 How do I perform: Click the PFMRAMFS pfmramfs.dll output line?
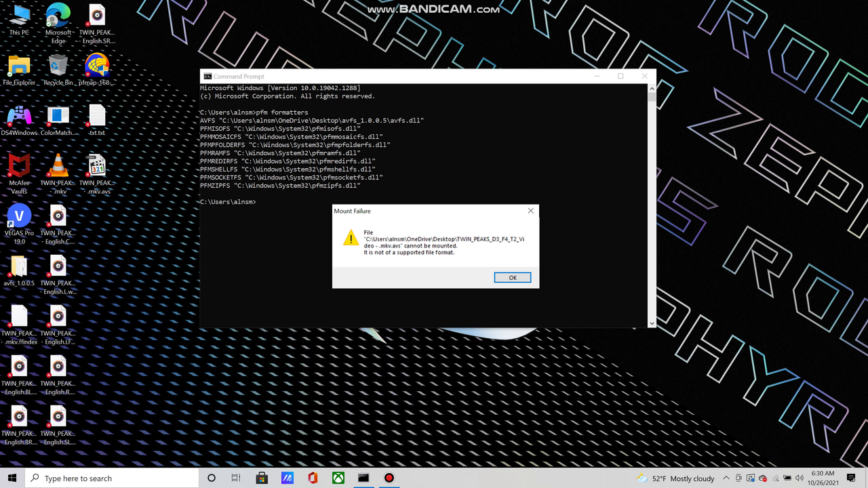point(280,153)
